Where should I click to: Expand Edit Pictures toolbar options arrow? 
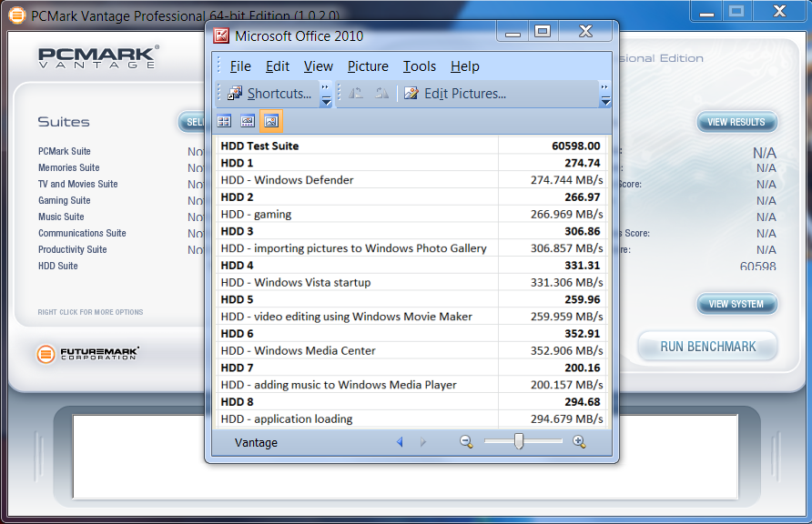pos(605,95)
